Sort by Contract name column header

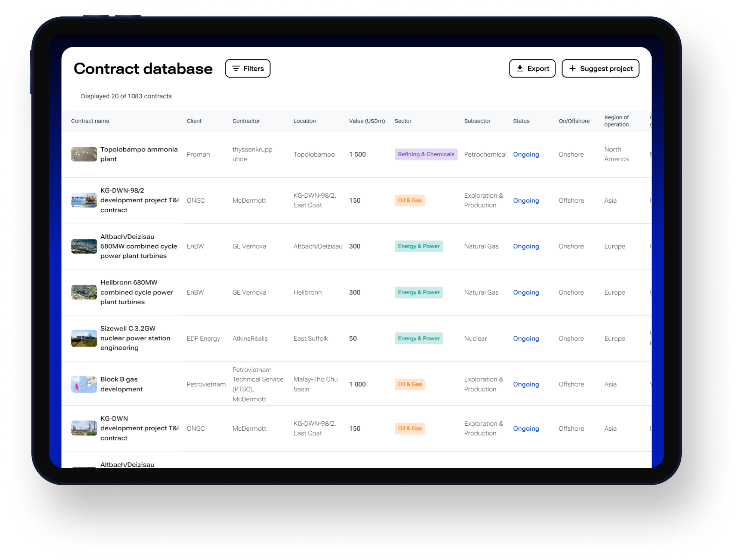click(x=90, y=121)
